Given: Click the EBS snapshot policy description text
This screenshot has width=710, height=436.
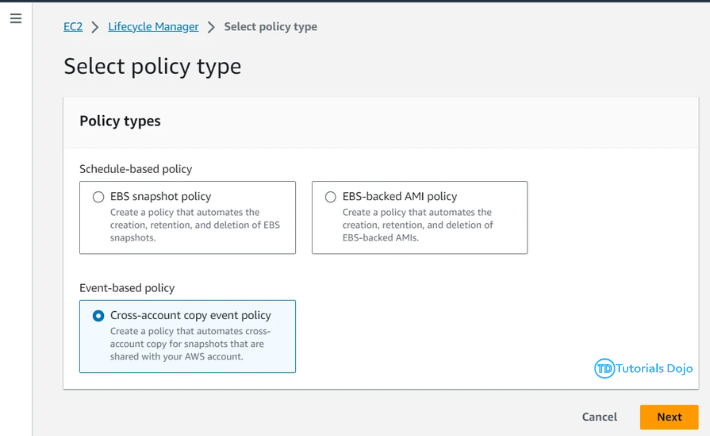Looking at the screenshot, I should click(x=195, y=225).
